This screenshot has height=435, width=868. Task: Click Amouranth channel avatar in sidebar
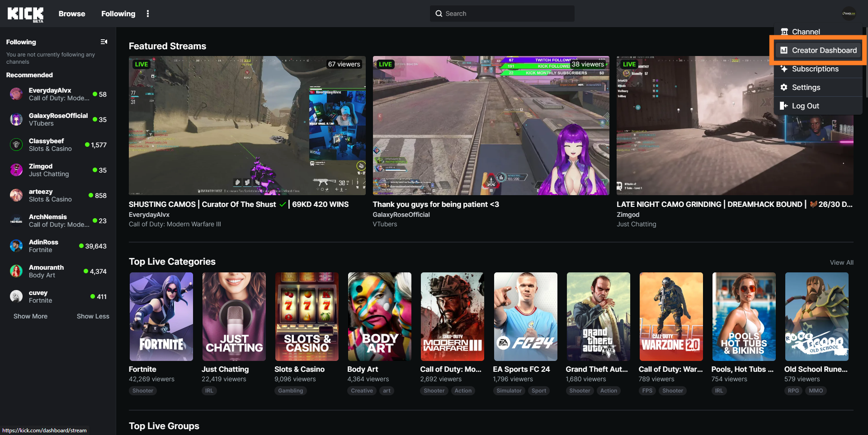pos(16,271)
